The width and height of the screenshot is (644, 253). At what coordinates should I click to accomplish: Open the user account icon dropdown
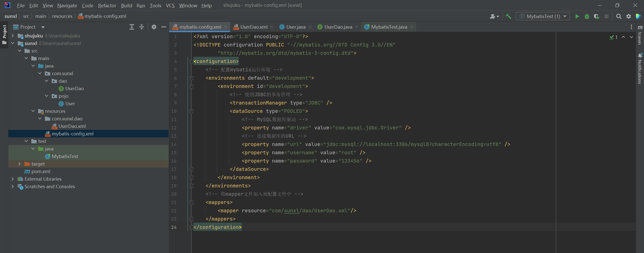point(494,16)
